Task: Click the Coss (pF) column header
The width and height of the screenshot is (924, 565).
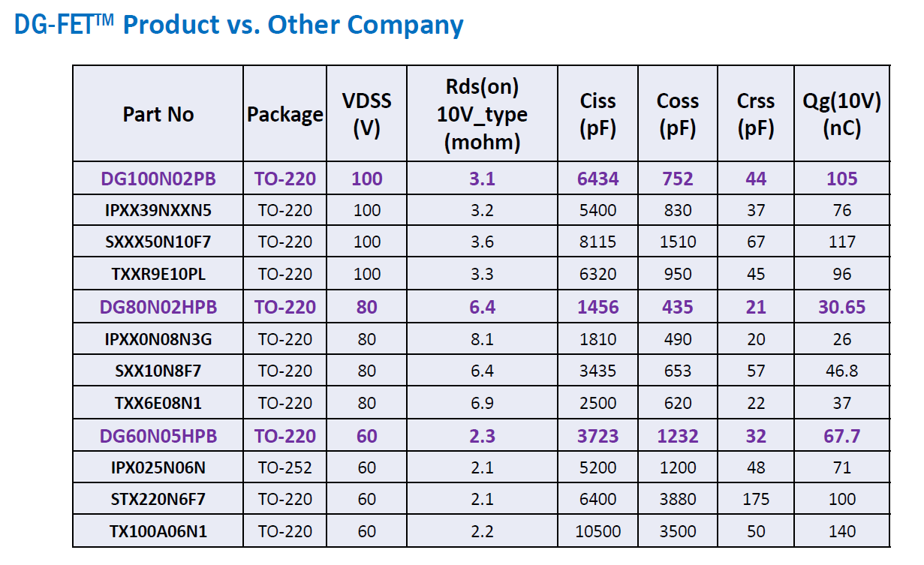Action: [677, 115]
